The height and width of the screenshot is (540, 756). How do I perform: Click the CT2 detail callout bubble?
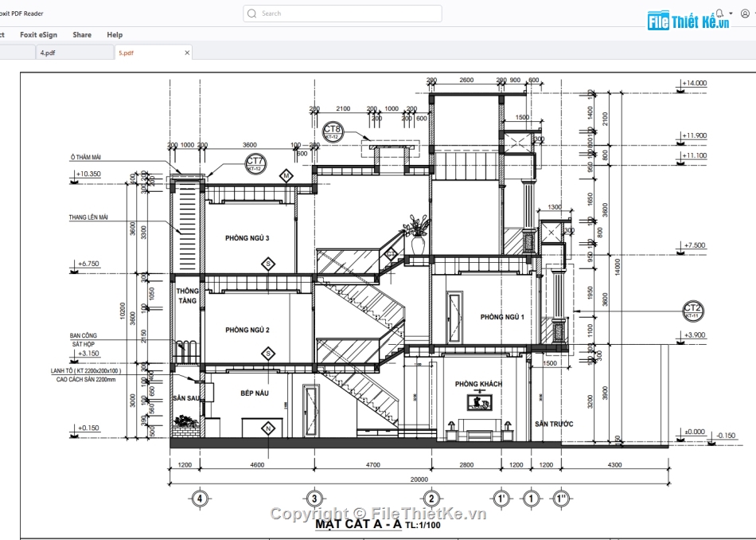pyautogui.click(x=692, y=311)
